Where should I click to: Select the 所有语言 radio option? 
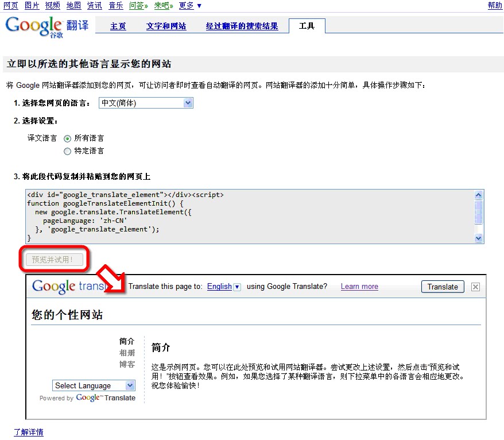tap(67, 138)
